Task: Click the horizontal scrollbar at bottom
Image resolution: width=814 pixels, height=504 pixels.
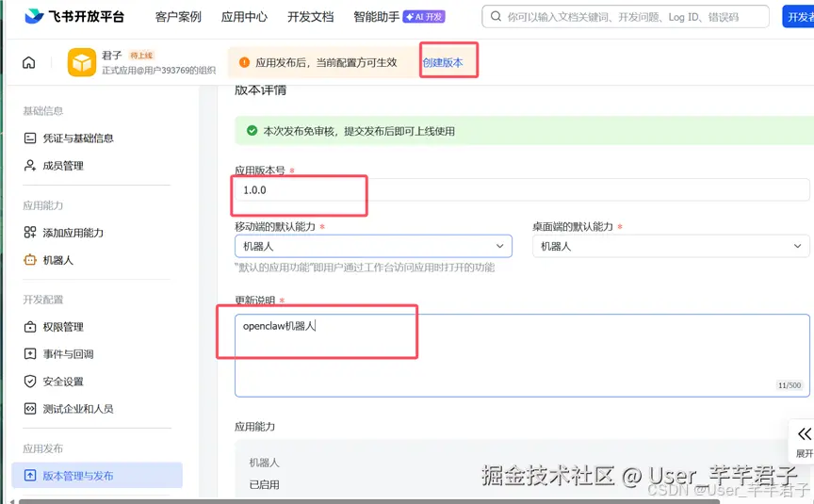Action: click(x=369, y=501)
